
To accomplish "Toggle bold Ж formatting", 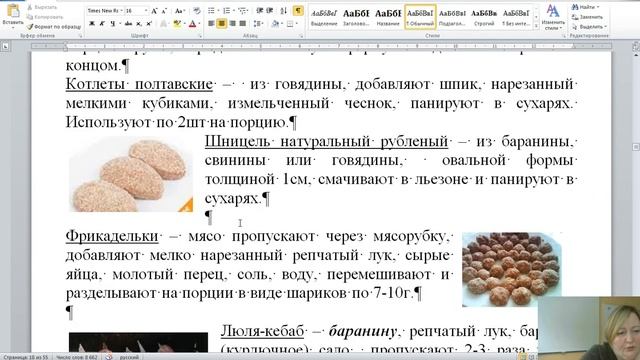I will 92,24.
